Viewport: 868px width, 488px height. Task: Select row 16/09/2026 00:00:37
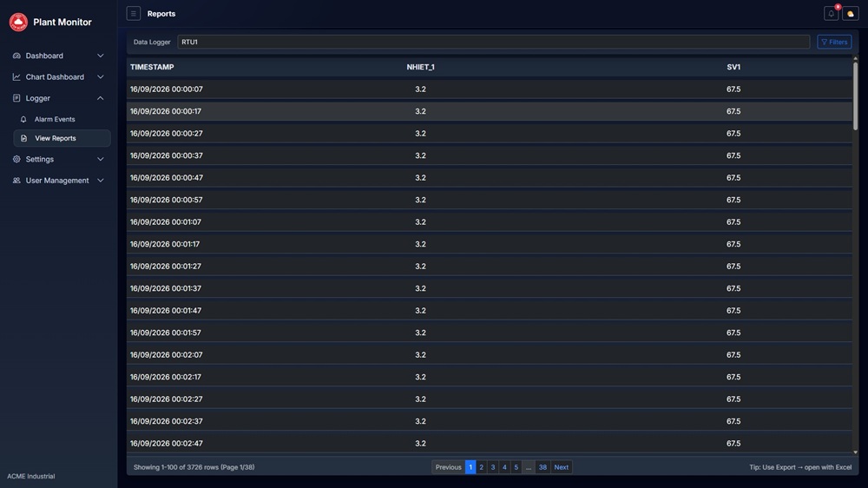click(490, 155)
